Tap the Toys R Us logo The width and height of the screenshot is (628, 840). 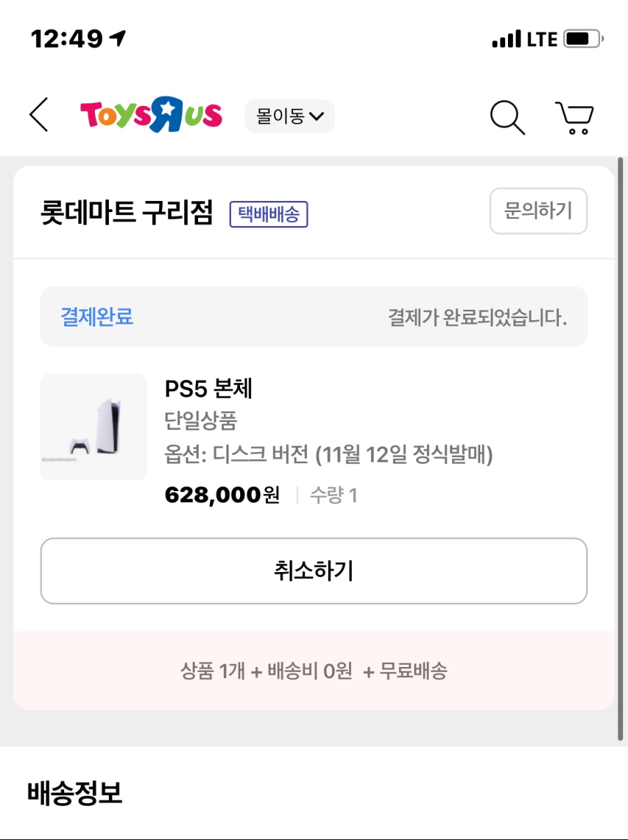[151, 115]
